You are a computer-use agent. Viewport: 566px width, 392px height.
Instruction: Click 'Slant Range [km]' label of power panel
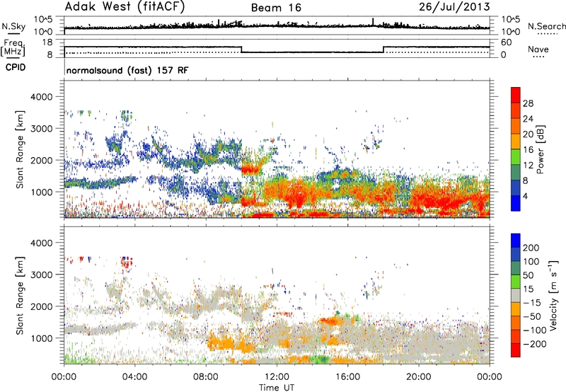[20, 149]
